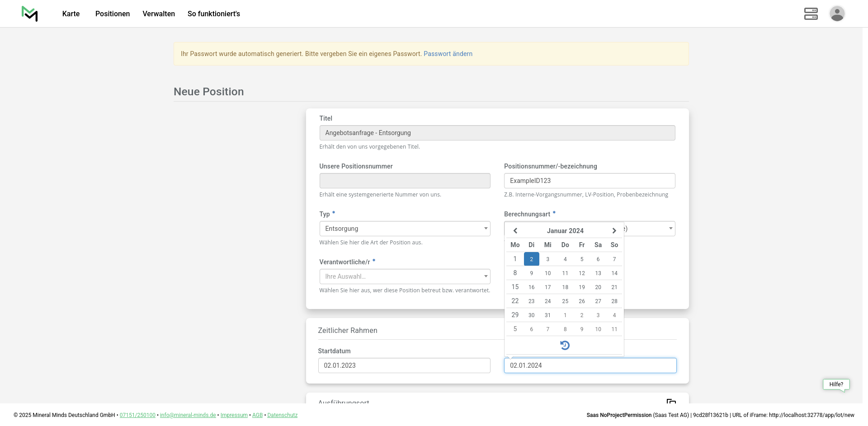Click the Januar 2024 month title
This screenshot has height=426, width=868.
click(565, 231)
